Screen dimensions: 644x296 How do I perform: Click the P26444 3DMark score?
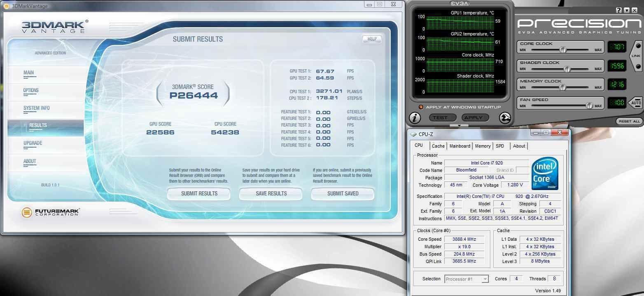(194, 96)
